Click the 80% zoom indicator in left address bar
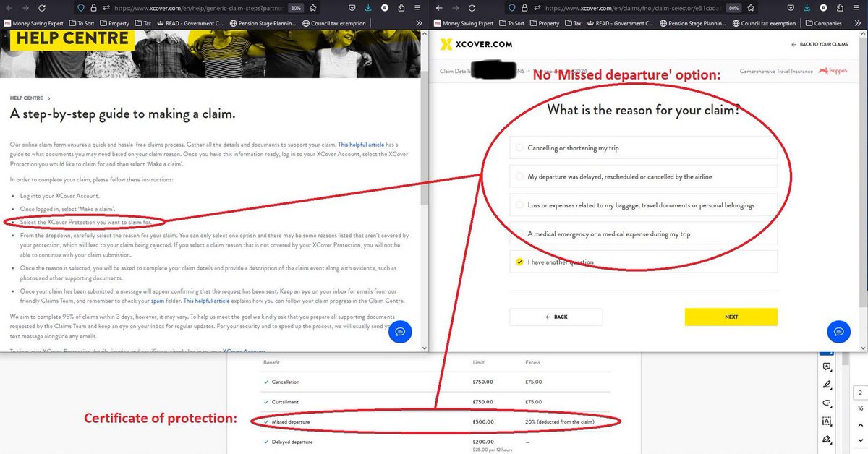The height and width of the screenshot is (454, 868). click(x=296, y=7)
